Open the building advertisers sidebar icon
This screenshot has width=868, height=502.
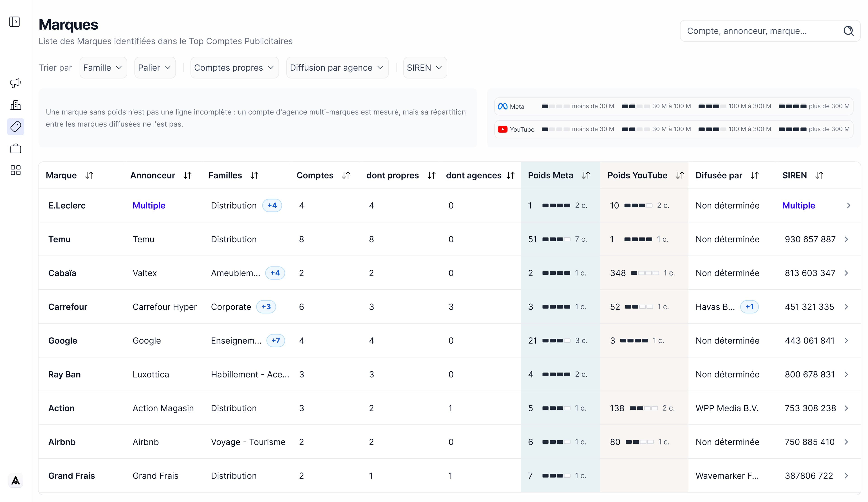click(x=16, y=105)
